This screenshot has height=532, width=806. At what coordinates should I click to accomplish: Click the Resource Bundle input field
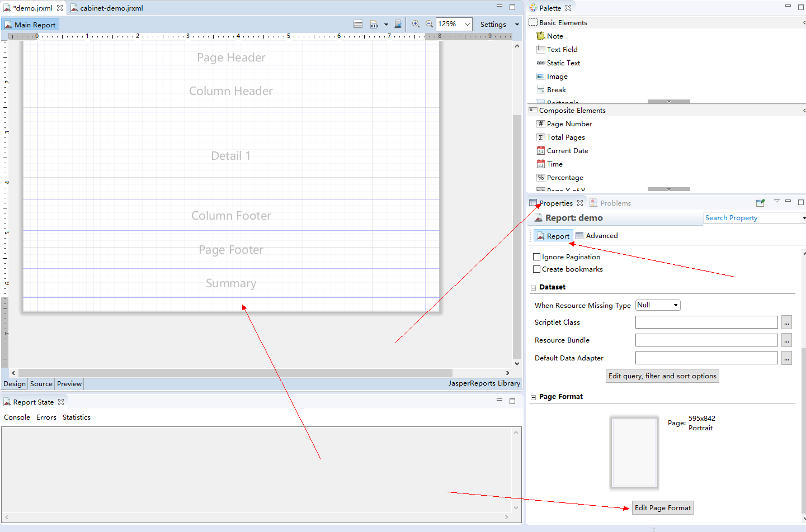click(x=706, y=340)
